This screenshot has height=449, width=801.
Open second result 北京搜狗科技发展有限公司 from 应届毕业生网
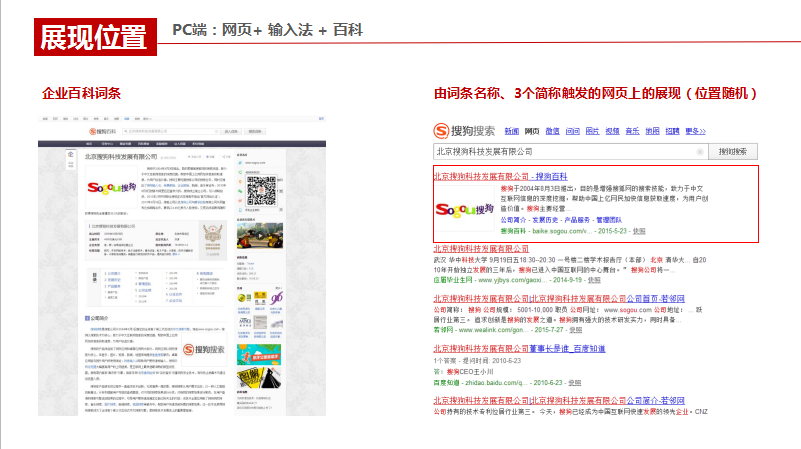[481, 249]
